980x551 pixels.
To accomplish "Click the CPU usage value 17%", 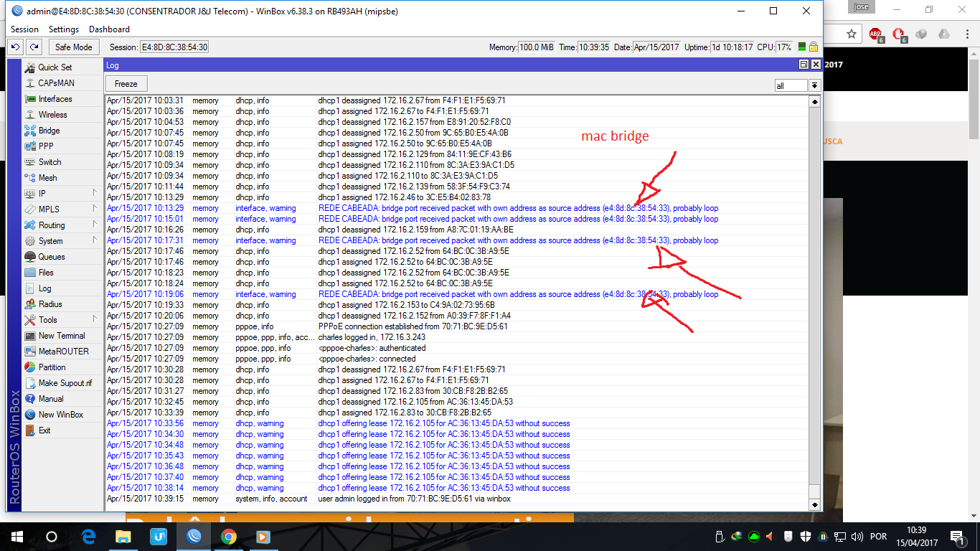I will [x=784, y=47].
